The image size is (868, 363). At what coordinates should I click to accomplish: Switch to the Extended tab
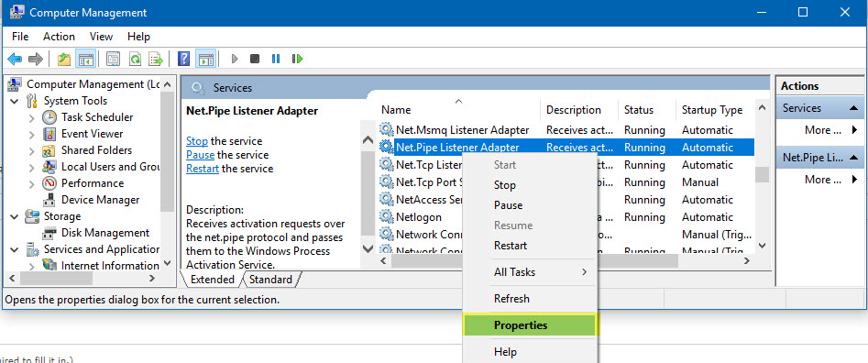click(213, 280)
